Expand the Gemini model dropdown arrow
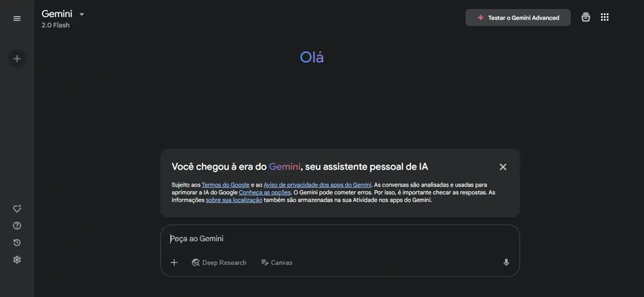This screenshot has height=297, width=644. point(82,14)
